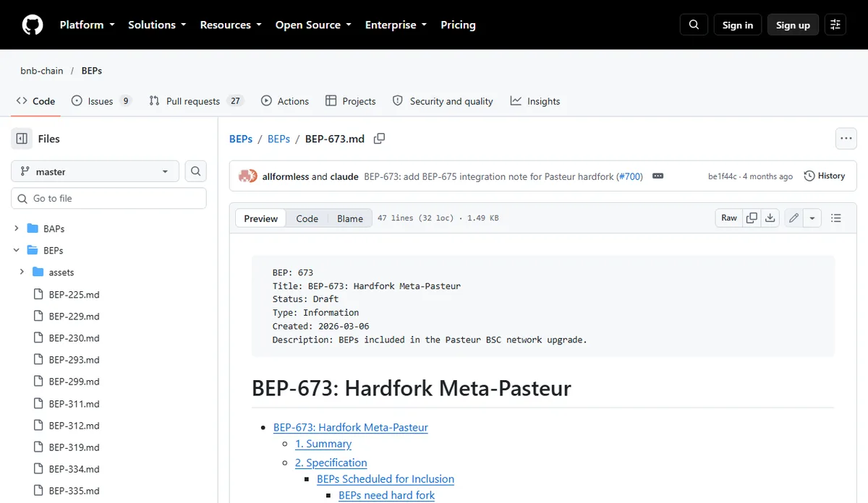Viewport: 868px width, 503px height.
Task: Copy path icon next to BEP-673.md
Action: tap(379, 139)
